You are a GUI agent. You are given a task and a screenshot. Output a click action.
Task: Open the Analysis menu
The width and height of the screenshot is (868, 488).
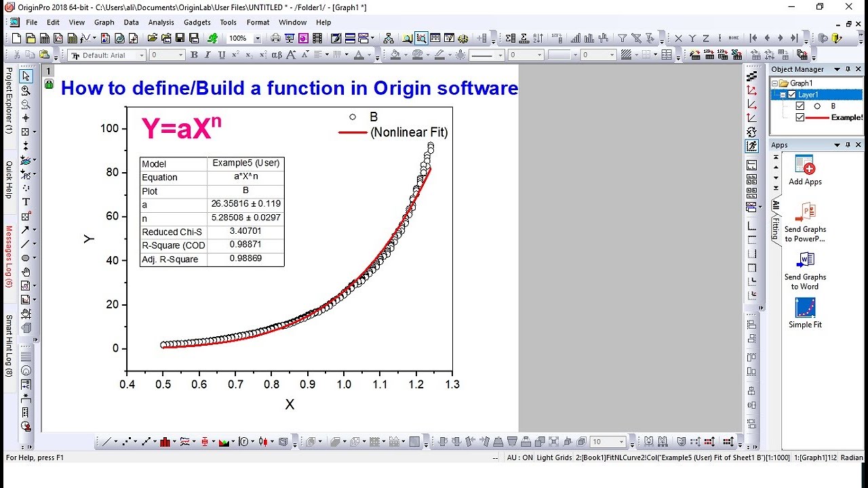[161, 22]
